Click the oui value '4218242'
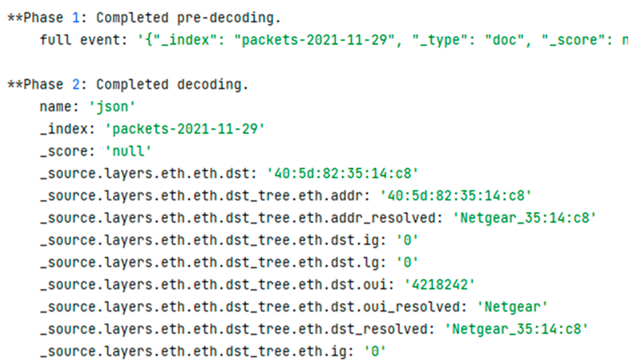Image resolution: width=636 pixels, height=364 pixels. point(439,285)
